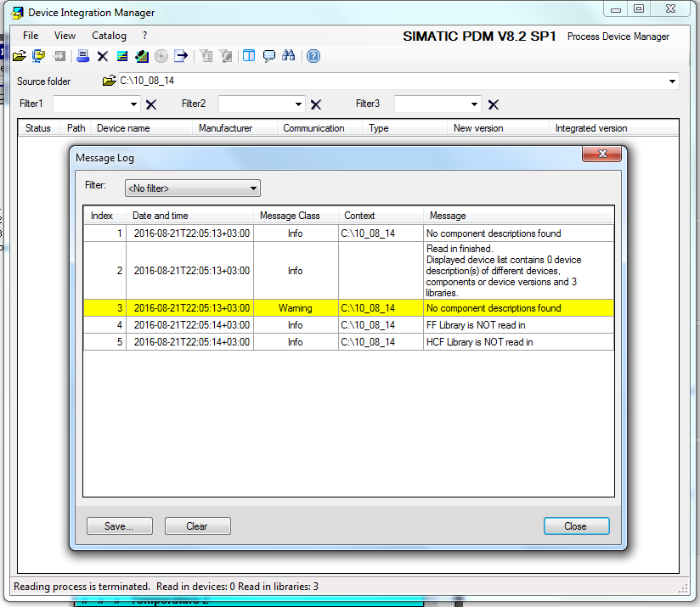The image size is (700, 607).
Task: Sort device list by New version column
Action: [498, 128]
